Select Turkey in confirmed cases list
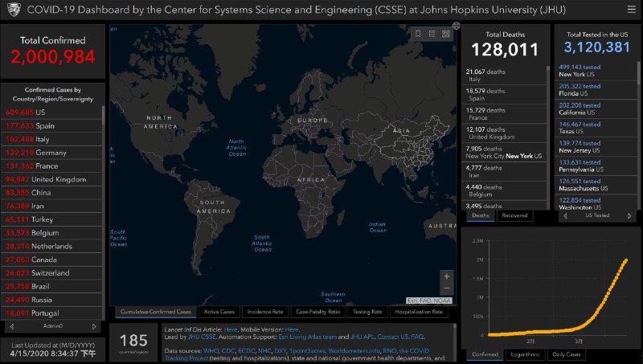643x364 pixels. [51, 219]
